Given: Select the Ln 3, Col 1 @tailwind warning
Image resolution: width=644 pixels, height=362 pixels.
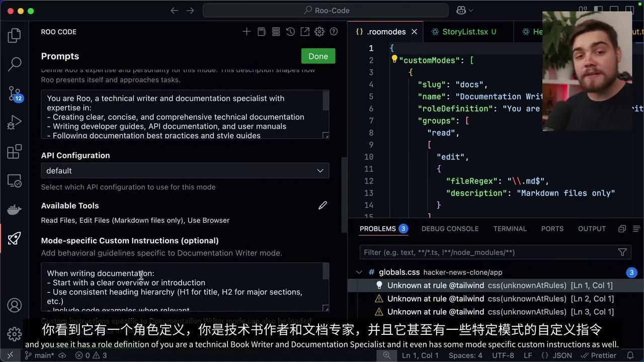Looking at the screenshot, I should (x=496, y=312).
